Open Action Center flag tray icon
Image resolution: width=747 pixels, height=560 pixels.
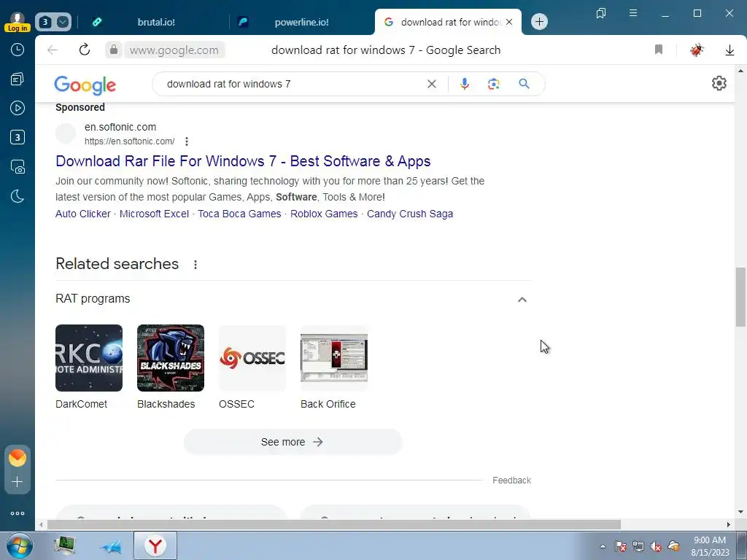620,546
